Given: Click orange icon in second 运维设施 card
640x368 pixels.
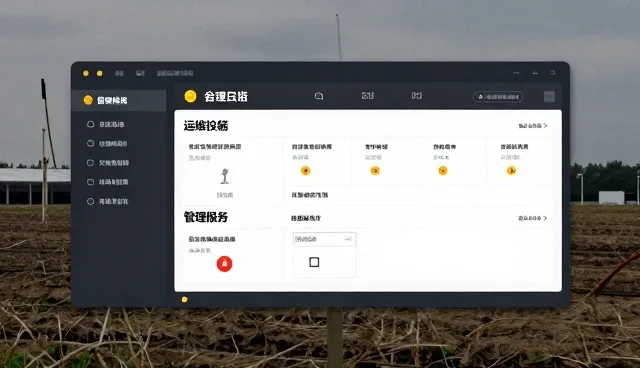Looking at the screenshot, I should (305, 171).
